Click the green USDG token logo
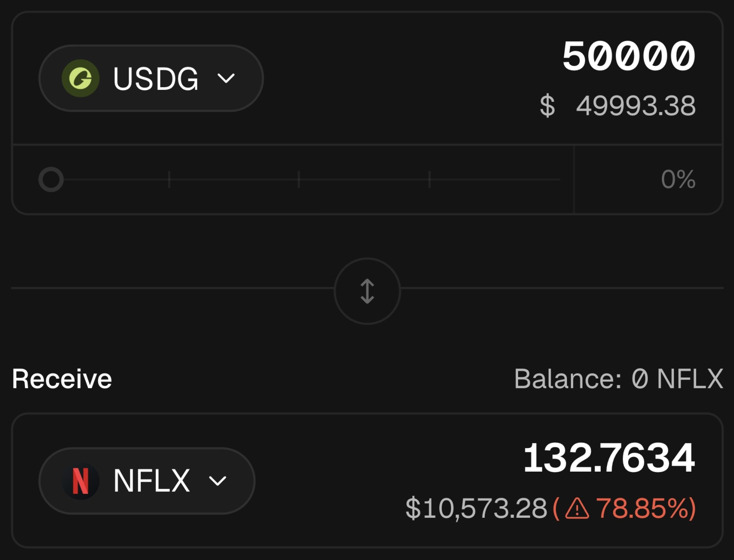Image resolution: width=734 pixels, height=560 pixels. coord(81,78)
